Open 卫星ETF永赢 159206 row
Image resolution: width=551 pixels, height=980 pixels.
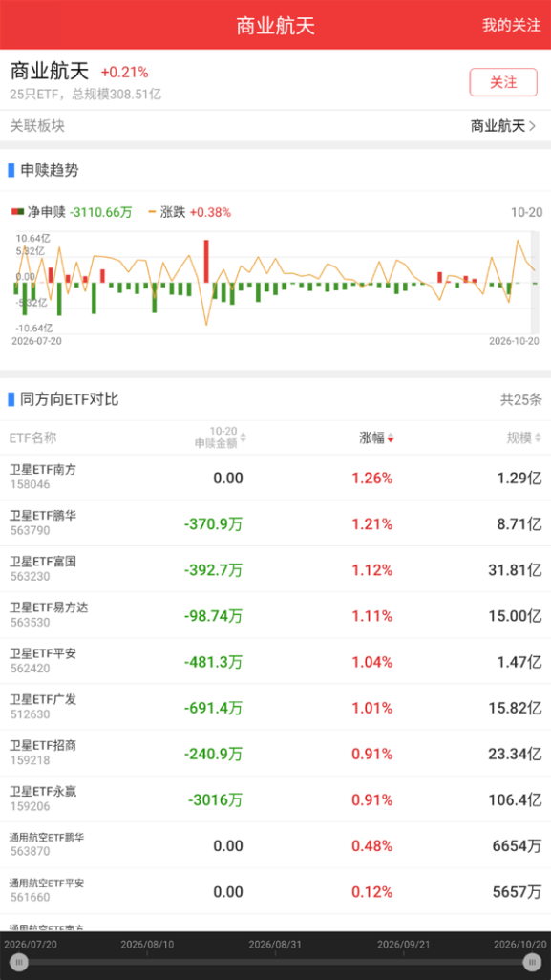pos(275,799)
